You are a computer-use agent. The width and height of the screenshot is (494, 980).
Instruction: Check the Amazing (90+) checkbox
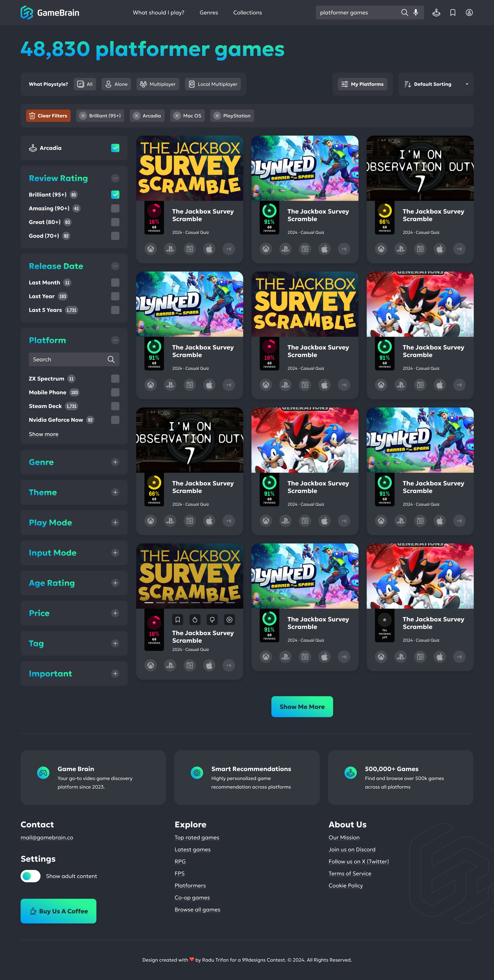(x=115, y=208)
